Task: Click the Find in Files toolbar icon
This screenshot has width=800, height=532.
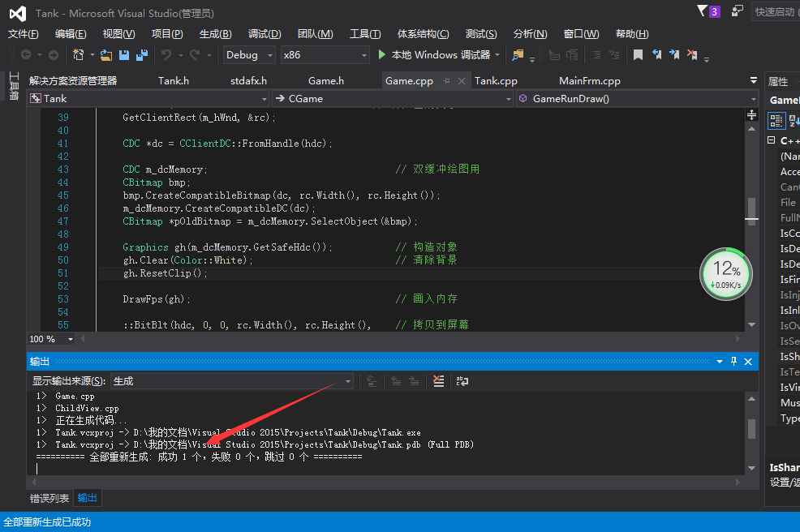Action: click(x=518, y=54)
